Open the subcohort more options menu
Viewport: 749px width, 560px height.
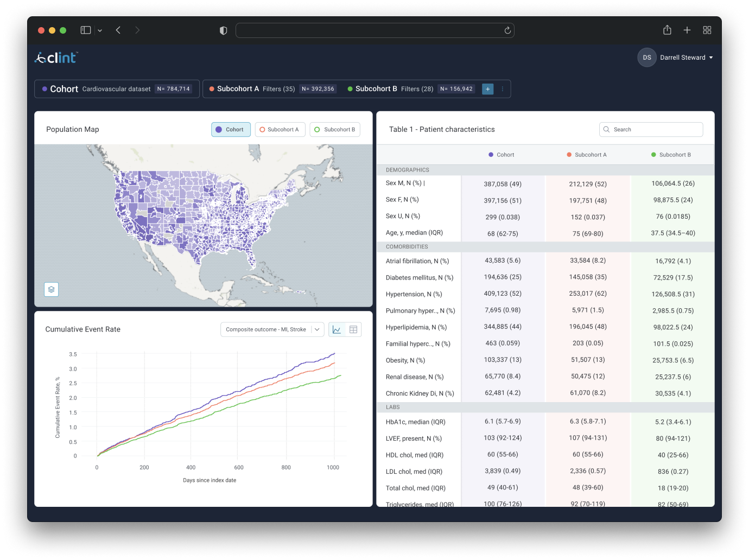503,89
